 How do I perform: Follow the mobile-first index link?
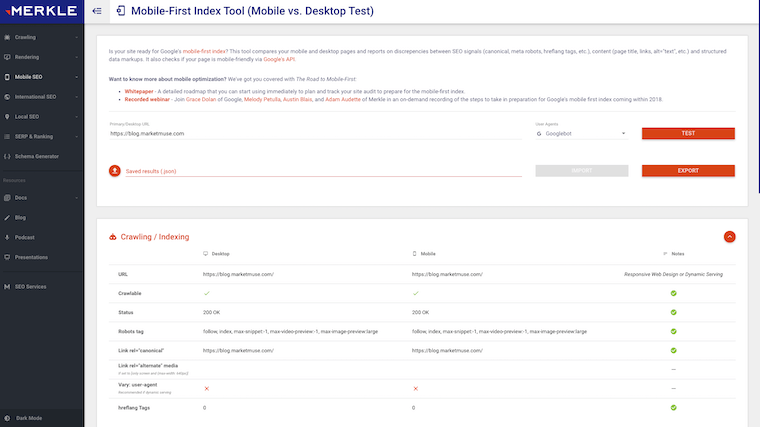(204, 51)
